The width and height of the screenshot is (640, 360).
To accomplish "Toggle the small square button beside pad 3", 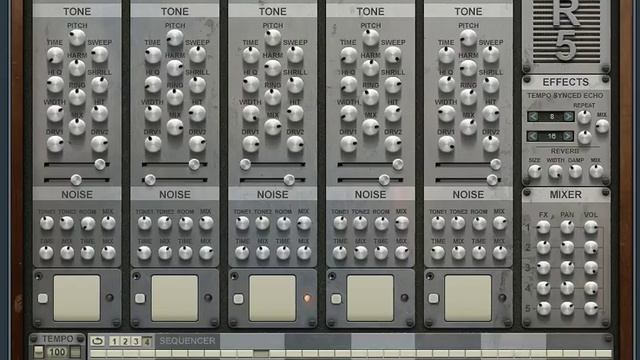I will click(238, 298).
